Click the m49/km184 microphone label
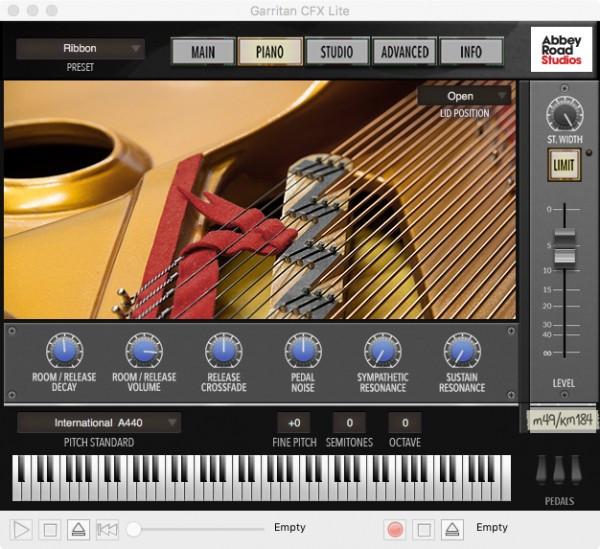The width and height of the screenshot is (600, 549). point(562,420)
